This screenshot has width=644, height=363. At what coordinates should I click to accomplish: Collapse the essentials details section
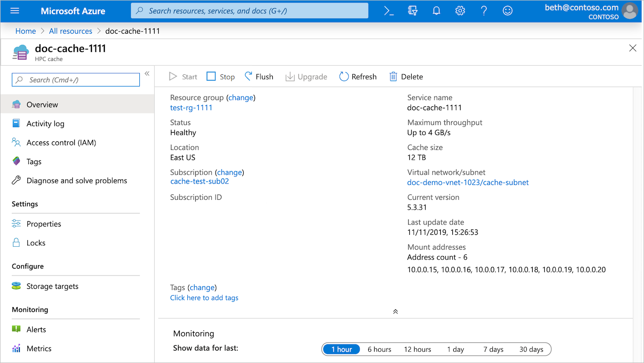coord(395,311)
